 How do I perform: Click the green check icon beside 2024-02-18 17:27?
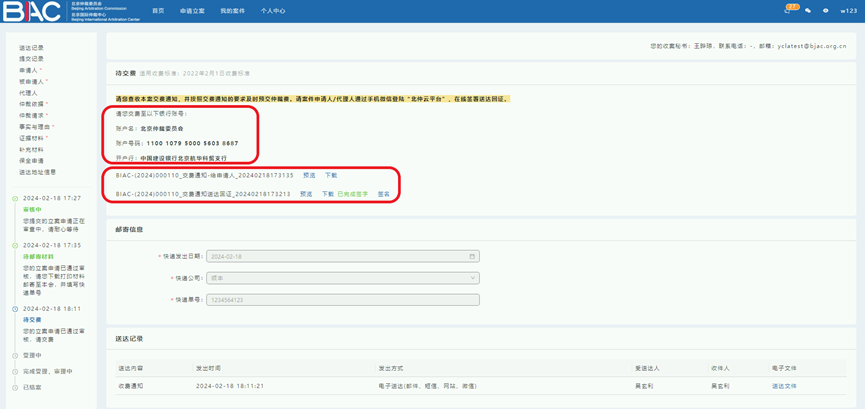(15, 198)
